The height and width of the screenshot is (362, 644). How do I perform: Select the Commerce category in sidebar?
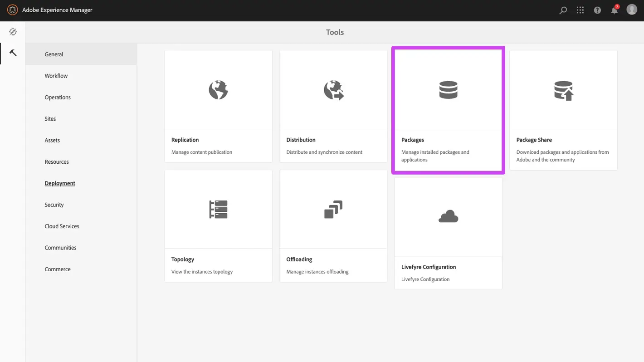pyautogui.click(x=81, y=269)
